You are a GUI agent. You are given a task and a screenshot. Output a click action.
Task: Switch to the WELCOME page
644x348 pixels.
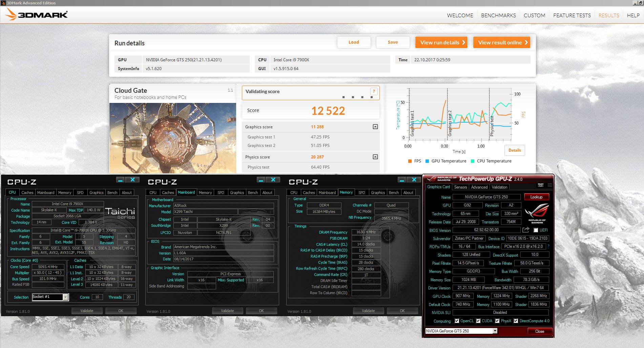[x=460, y=15]
